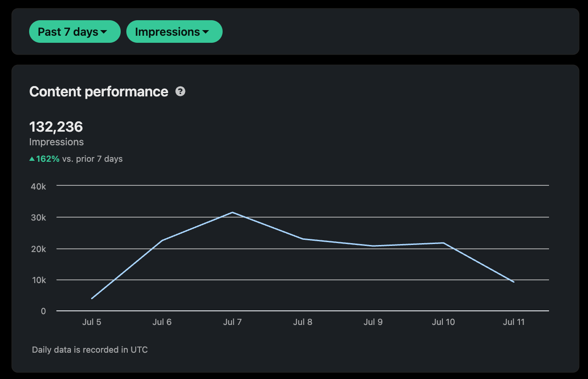Image resolution: width=588 pixels, height=379 pixels.
Task: Select the Content performance heading
Action: pyautogui.click(x=99, y=92)
